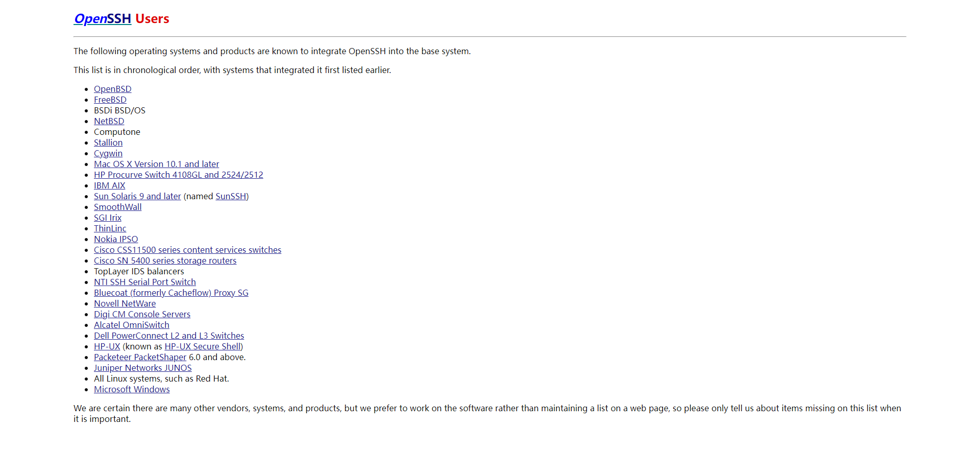This screenshot has width=980, height=449.
Task: Open HP Procurve Switch 4108GL link
Action: click(178, 175)
